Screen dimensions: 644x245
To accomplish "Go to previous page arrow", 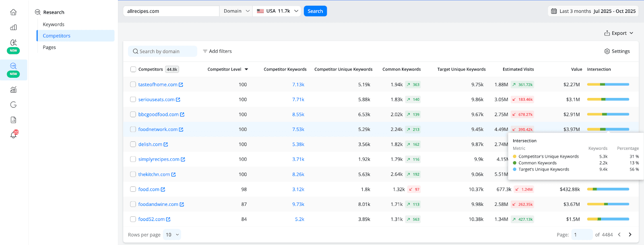I will tap(619, 235).
